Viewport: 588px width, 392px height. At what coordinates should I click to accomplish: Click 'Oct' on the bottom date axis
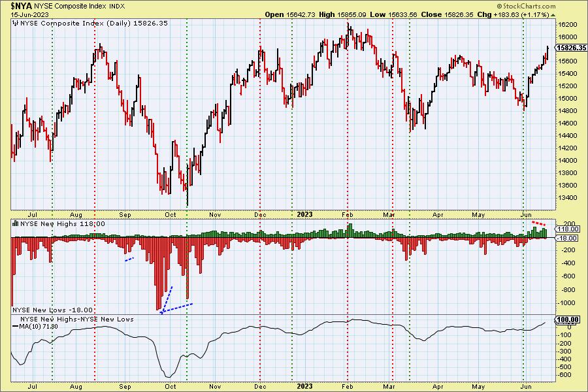coord(171,386)
